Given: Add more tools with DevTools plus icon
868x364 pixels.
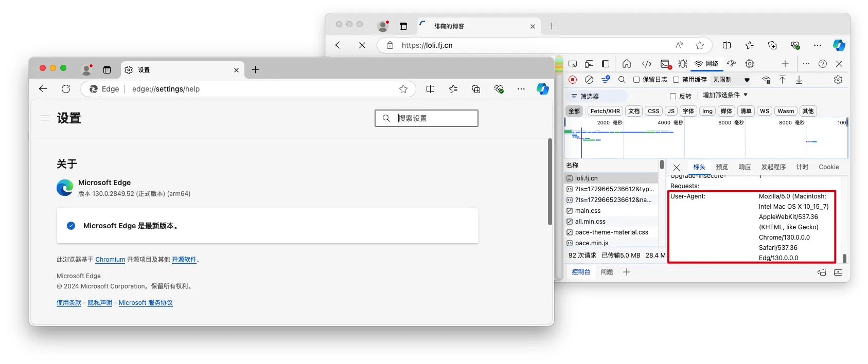Looking at the screenshot, I should [x=785, y=64].
